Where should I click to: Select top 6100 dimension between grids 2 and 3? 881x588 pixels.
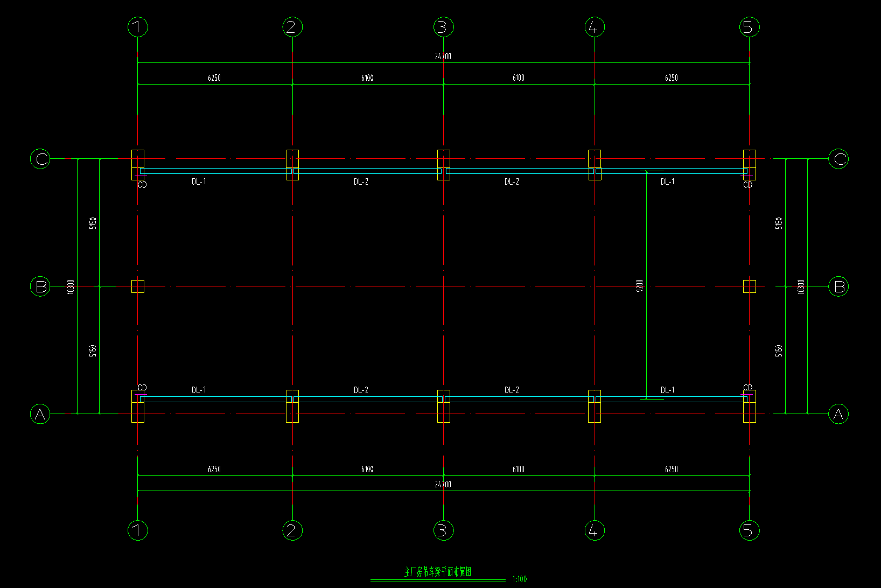pyautogui.click(x=367, y=78)
